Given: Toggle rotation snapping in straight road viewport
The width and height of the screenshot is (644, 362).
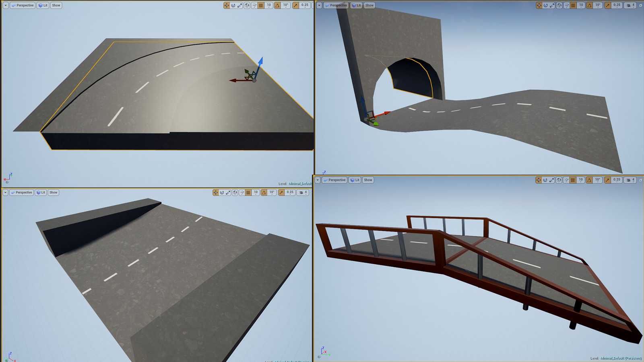Looking at the screenshot, I should point(264,192).
